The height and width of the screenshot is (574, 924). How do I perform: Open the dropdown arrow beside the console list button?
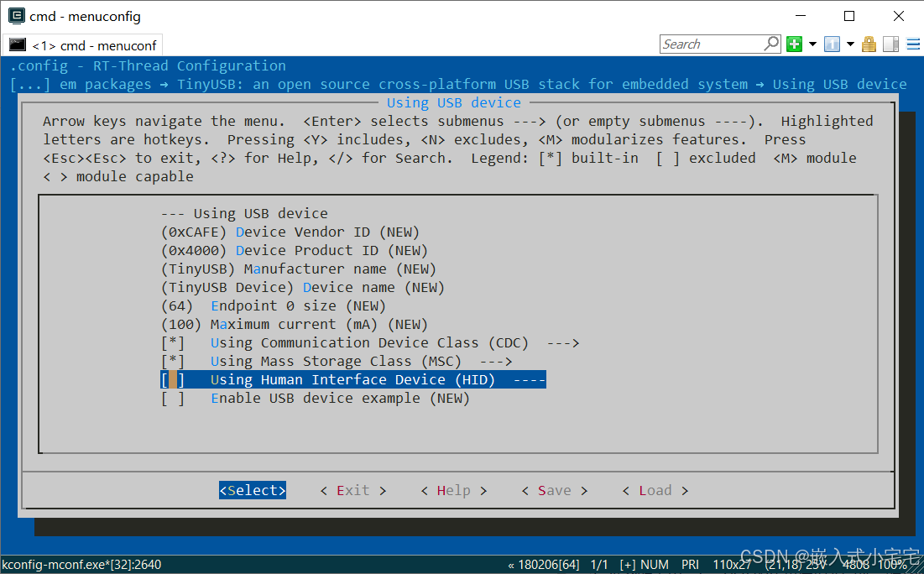850,44
